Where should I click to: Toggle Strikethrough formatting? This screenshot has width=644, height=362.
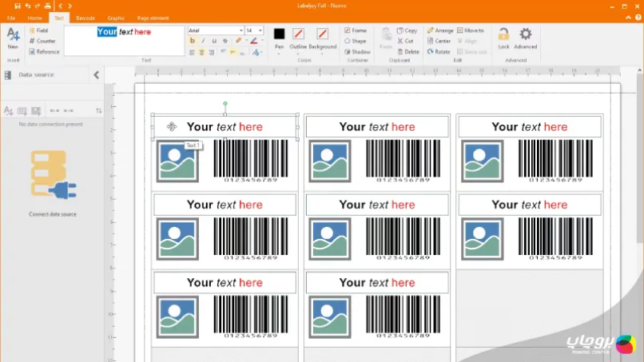225,41
